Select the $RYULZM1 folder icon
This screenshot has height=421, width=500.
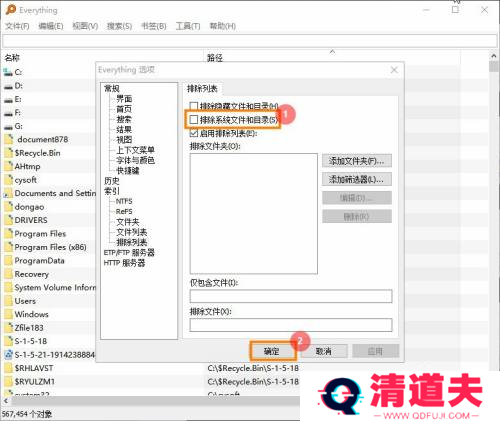pyautogui.click(x=9, y=381)
